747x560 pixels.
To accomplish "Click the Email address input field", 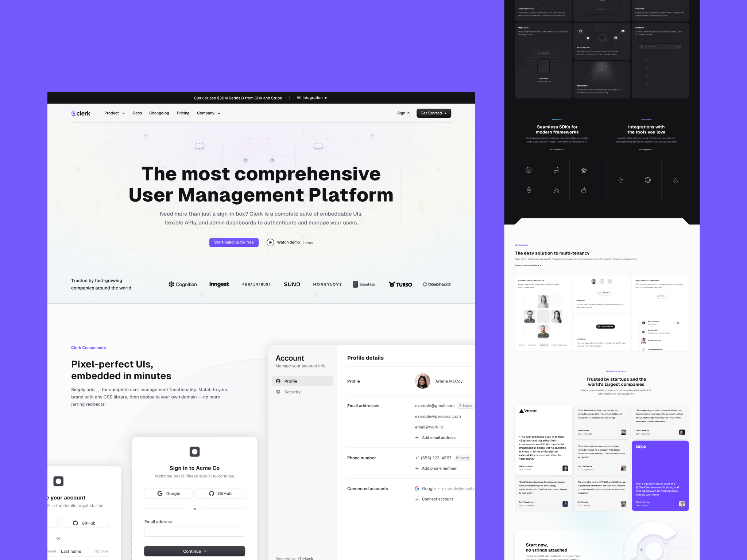I will 194,532.
